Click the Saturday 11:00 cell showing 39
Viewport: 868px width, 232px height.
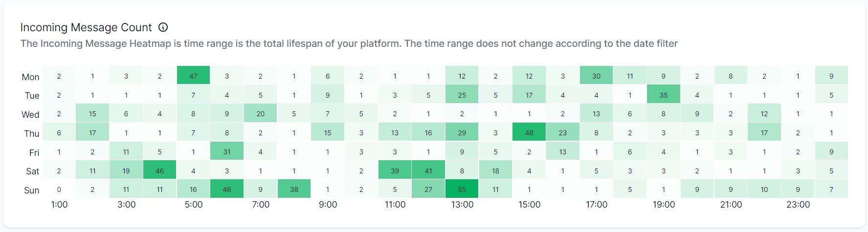click(395, 170)
